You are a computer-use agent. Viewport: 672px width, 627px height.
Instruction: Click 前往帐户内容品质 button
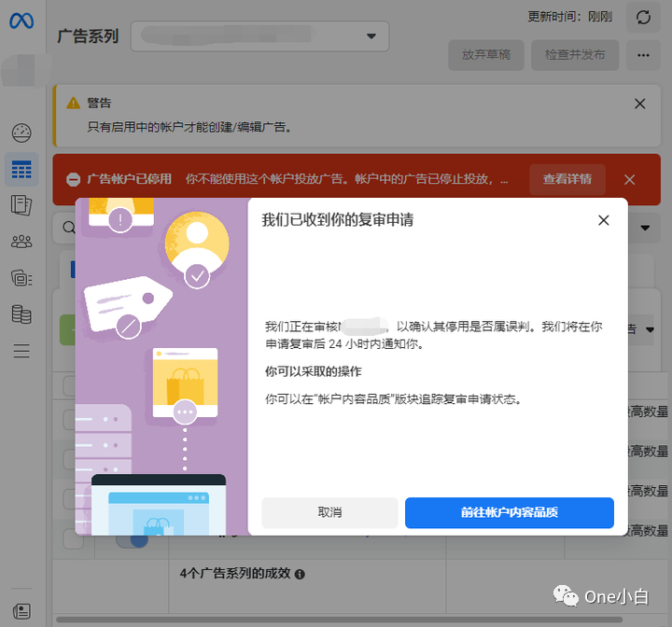coord(510,512)
